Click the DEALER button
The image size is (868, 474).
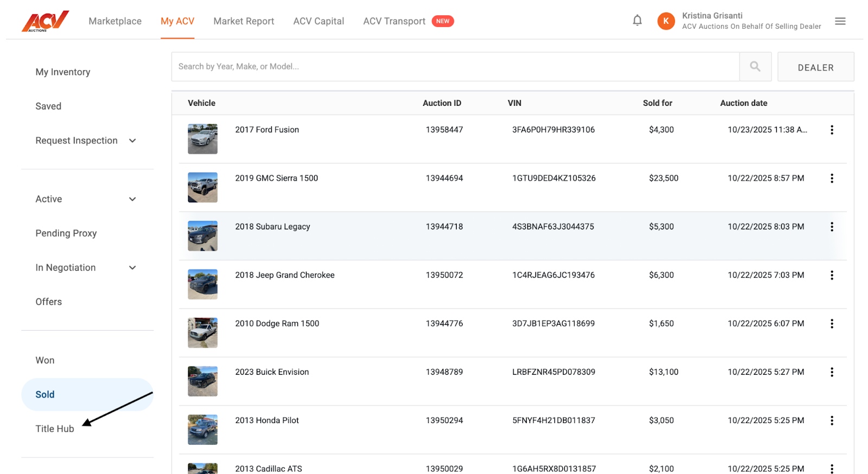click(x=815, y=67)
